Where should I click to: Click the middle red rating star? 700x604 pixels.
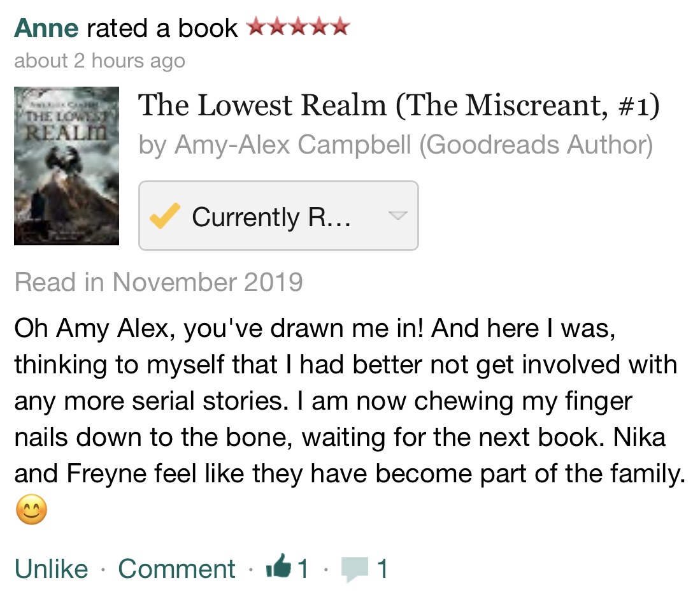(298, 27)
